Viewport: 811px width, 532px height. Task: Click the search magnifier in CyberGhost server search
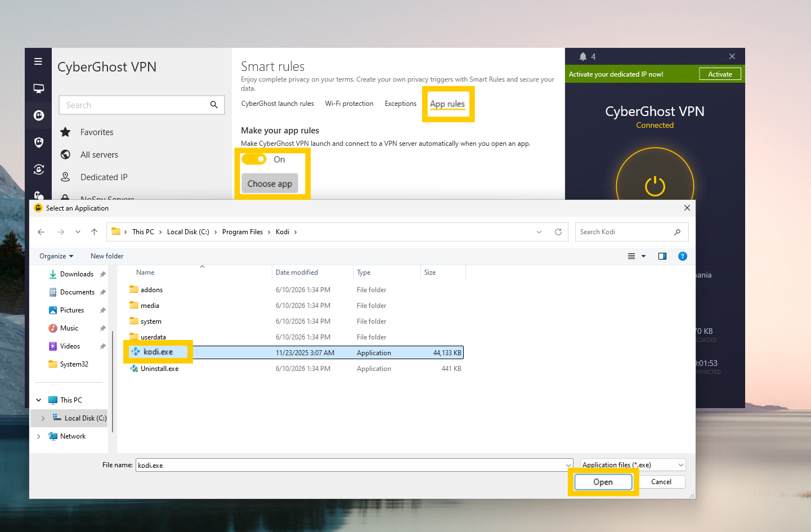point(214,105)
